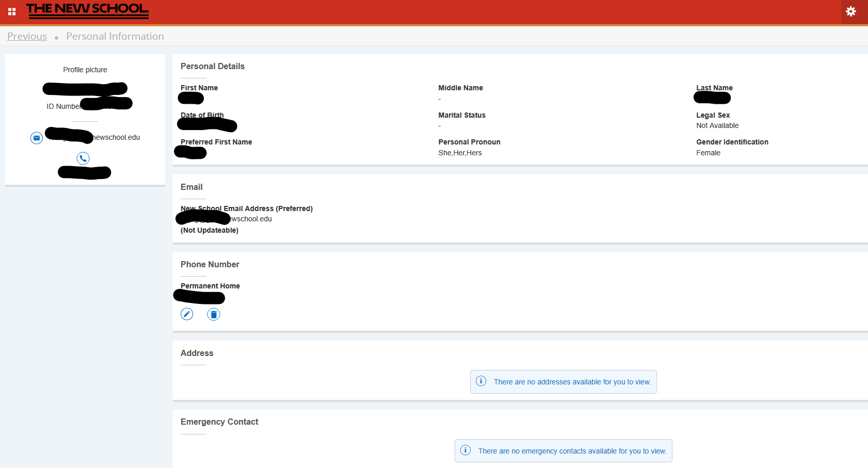This screenshot has height=468, width=868.
Task: Click the email envelope icon in profile card
Action: (37, 138)
